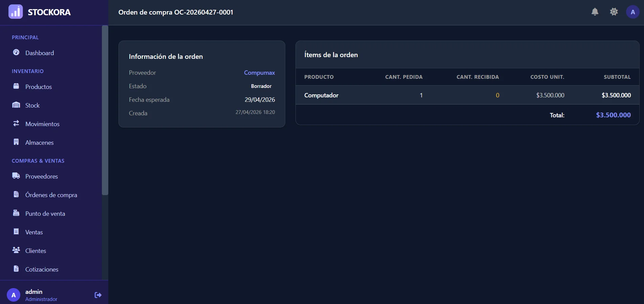Open notifications bell icon

pyautogui.click(x=595, y=12)
